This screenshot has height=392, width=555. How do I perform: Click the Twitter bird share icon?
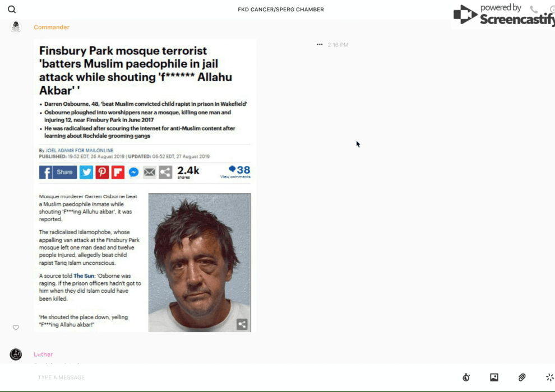click(86, 172)
